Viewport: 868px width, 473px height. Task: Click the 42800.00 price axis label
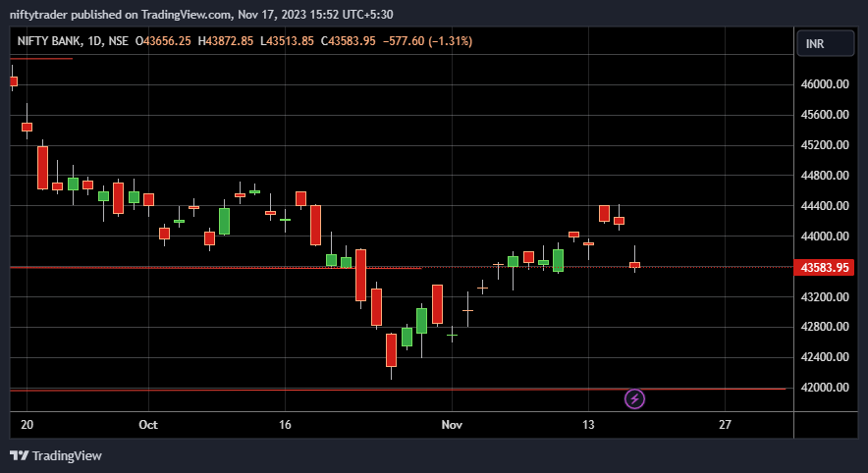coord(824,327)
